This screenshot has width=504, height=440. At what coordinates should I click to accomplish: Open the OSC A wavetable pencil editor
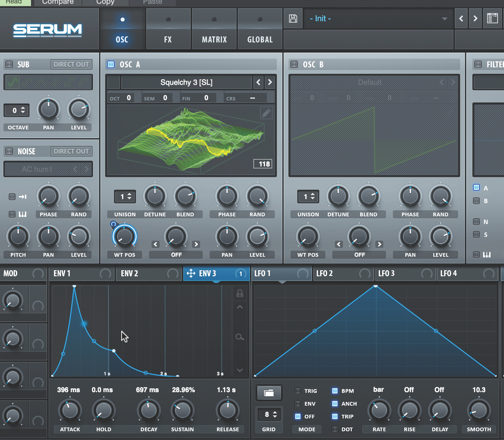point(266,113)
